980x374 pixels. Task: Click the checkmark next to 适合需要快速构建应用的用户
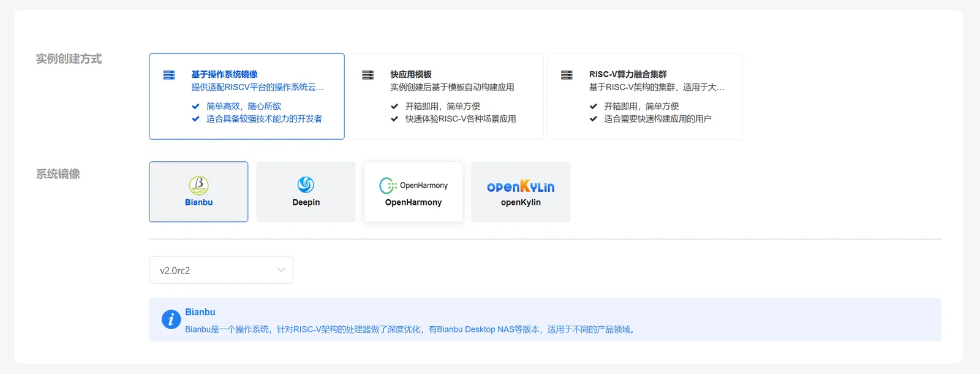click(594, 119)
